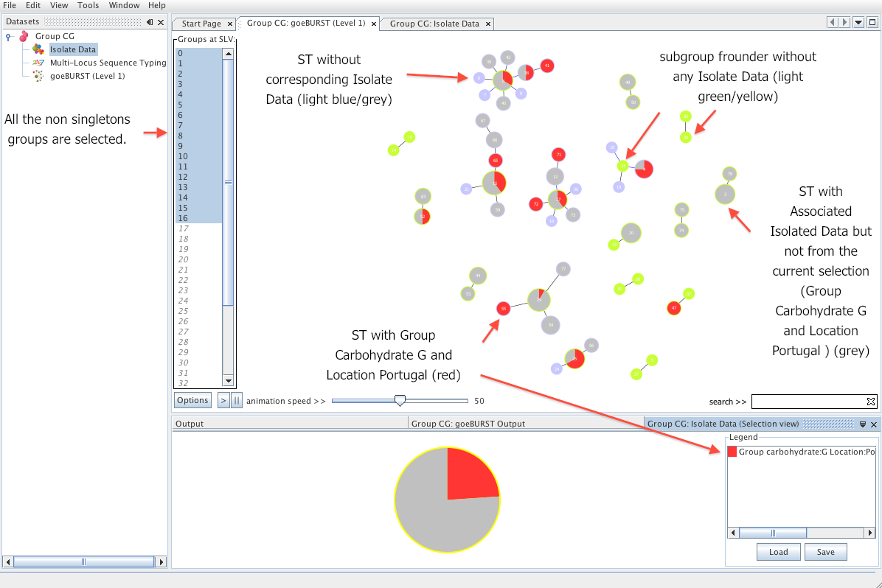Image resolution: width=882 pixels, height=588 pixels.
Task: Click the Isolate Data colored-balls icon
Action: coord(38,49)
